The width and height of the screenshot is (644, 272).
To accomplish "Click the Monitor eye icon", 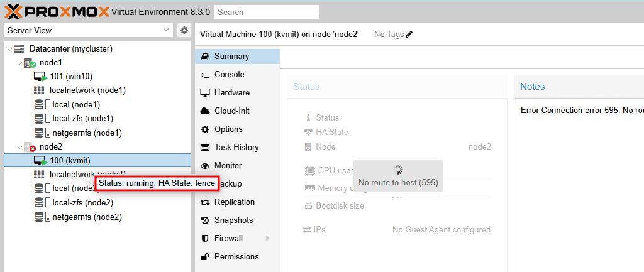I will coord(205,166).
